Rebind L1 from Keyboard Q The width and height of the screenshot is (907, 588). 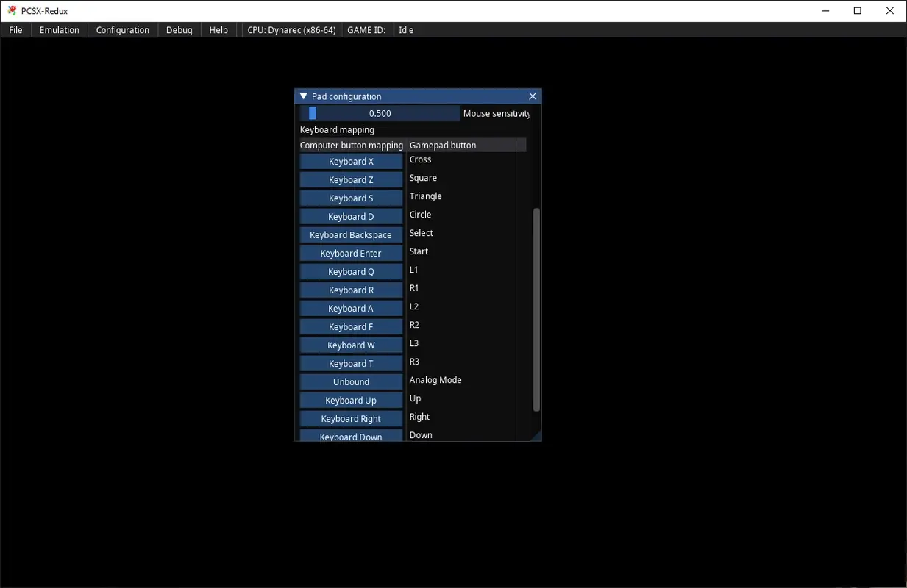coord(351,271)
